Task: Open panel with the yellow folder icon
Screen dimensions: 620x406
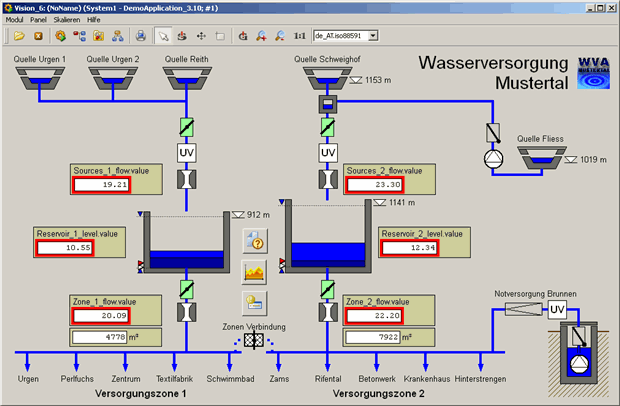Action: [x=19, y=36]
